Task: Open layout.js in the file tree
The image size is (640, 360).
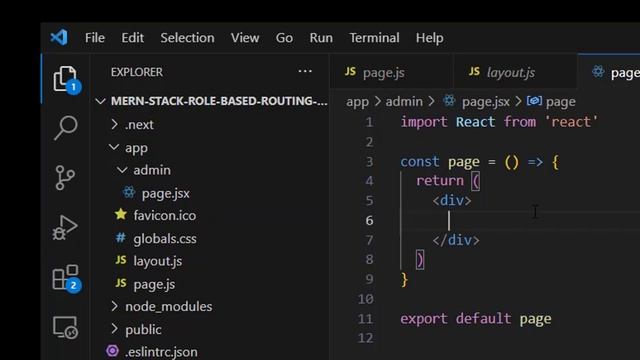Action: 158,261
